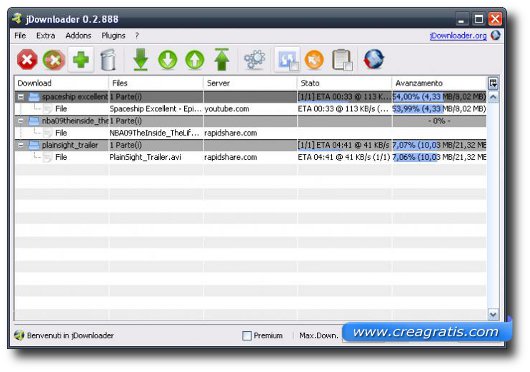Open the File menu
The height and width of the screenshot is (372, 530).
[20, 35]
